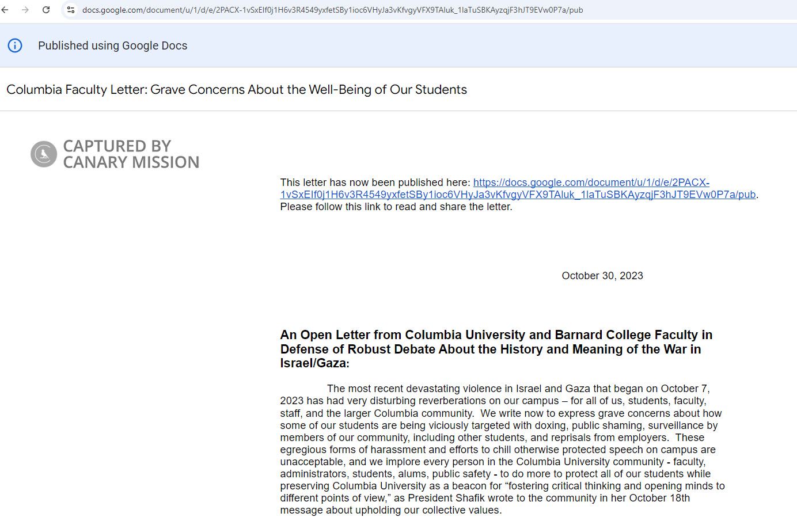Click 'Israel/Gaza:' at the end of heading
This screenshot has width=797, height=532.
pyautogui.click(x=314, y=363)
